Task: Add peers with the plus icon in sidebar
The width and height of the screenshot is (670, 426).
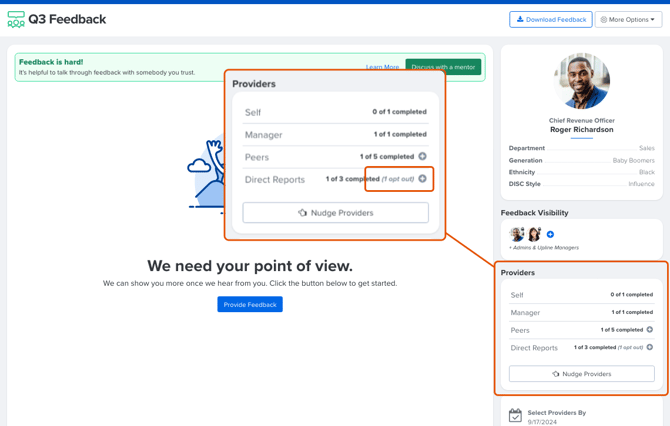Action: point(649,330)
